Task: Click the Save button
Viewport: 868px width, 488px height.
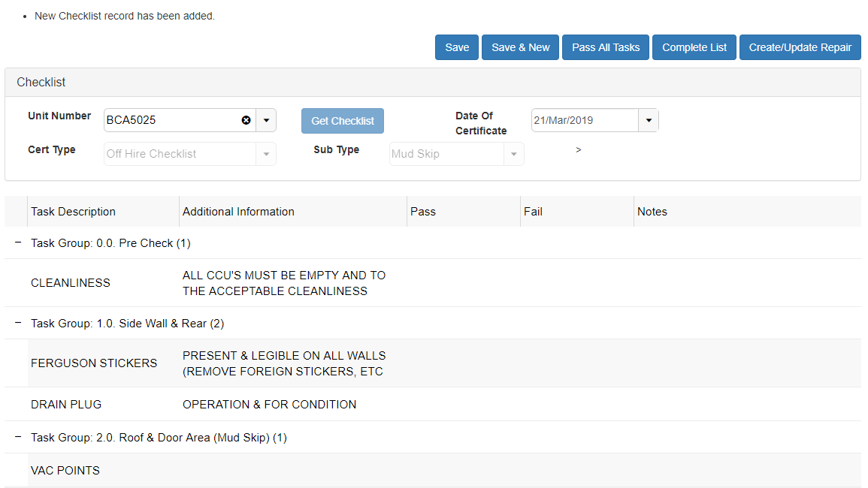Action: tap(456, 47)
